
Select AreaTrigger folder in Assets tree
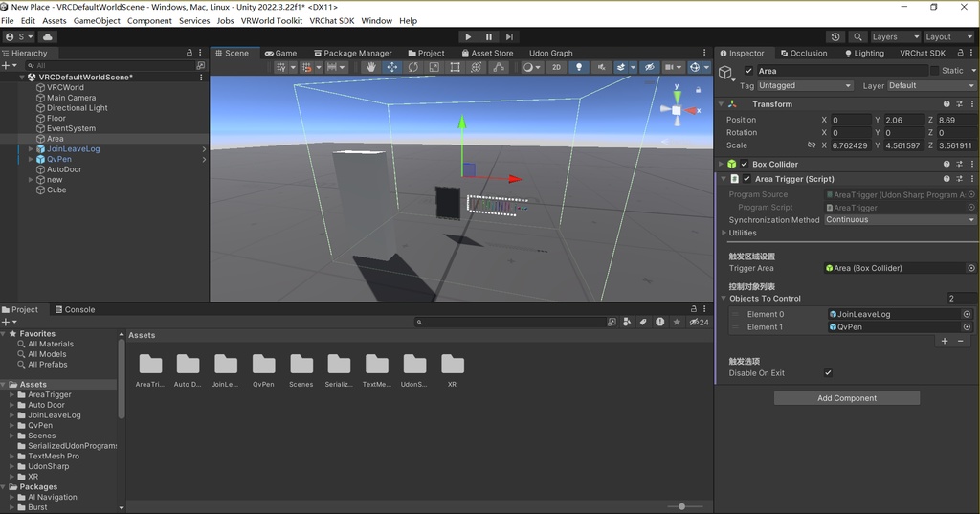[50, 394]
